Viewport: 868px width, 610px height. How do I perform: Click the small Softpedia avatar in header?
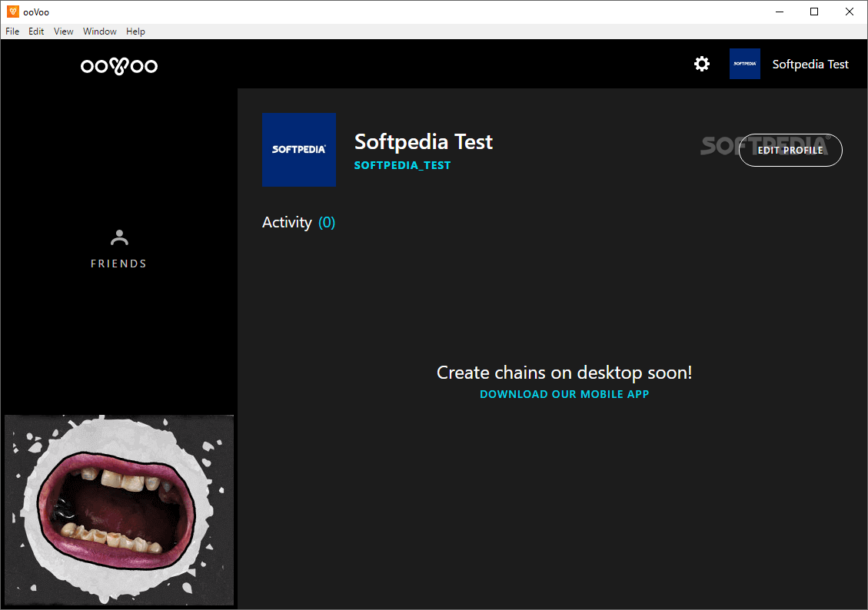pyautogui.click(x=744, y=64)
